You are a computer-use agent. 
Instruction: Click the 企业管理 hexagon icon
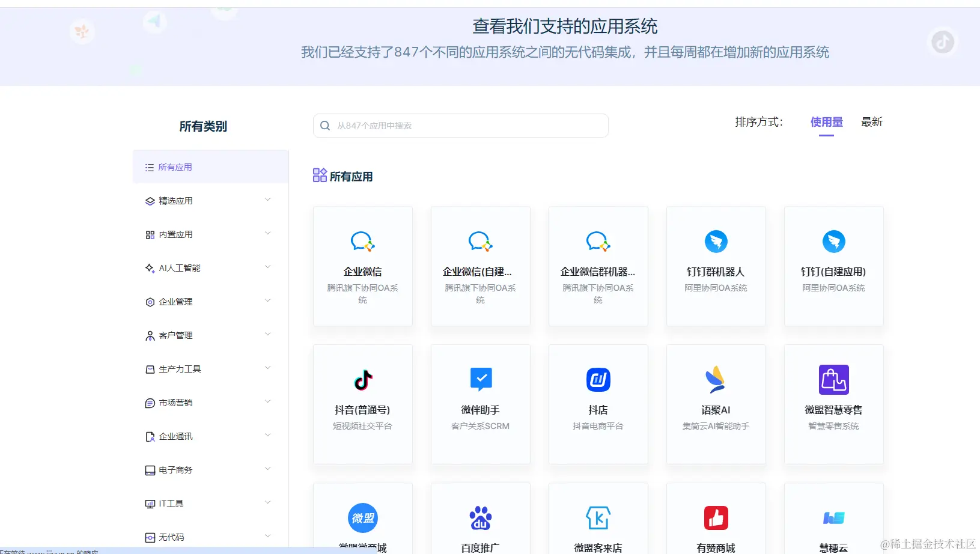[x=150, y=302]
